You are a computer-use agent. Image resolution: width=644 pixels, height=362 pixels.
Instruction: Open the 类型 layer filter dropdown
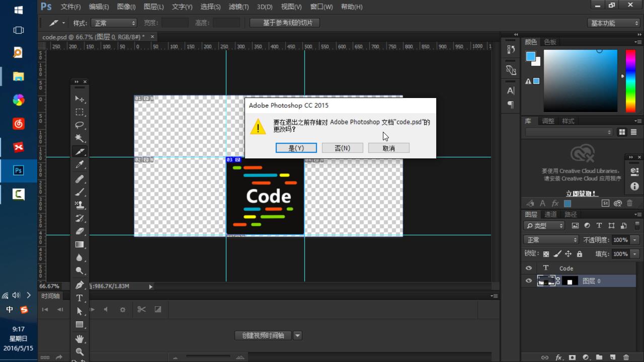tap(545, 226)
